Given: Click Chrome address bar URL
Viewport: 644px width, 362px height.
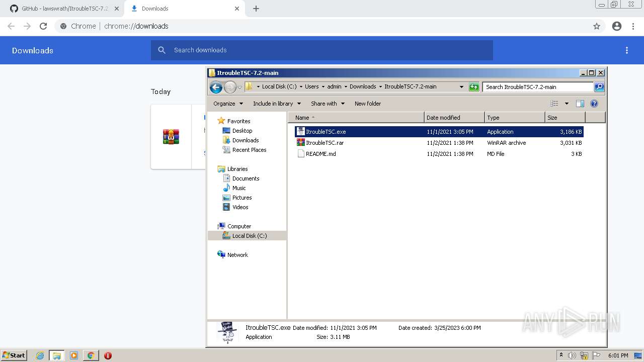Looking at the screenshot, I should (136, 26).
